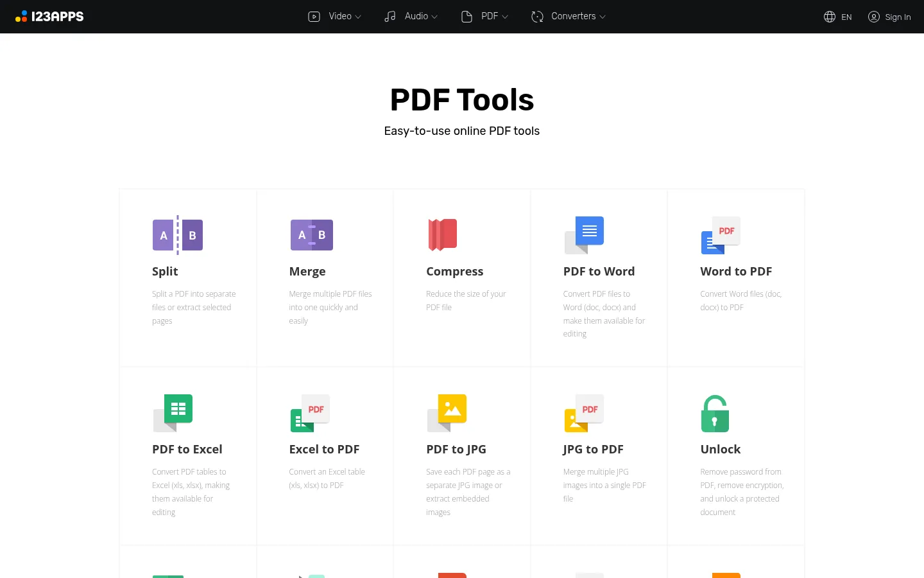Click 'Convert PDF tables to Excel' description
Viewport: 924px width, 578px height.
coord(191,492)
